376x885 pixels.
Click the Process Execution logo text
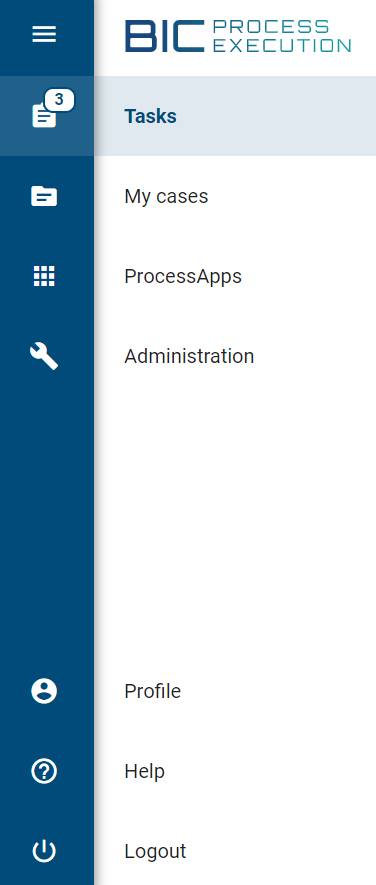point(282,36)
